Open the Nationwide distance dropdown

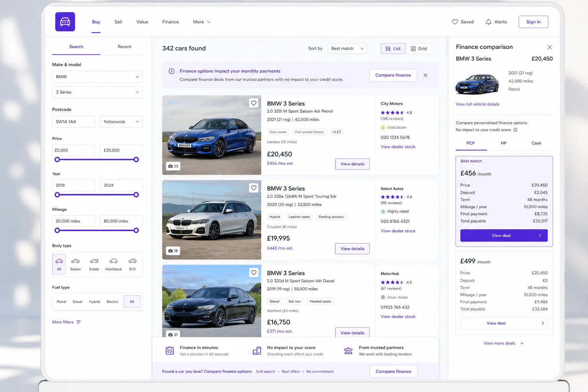click(x=121, y=122)
